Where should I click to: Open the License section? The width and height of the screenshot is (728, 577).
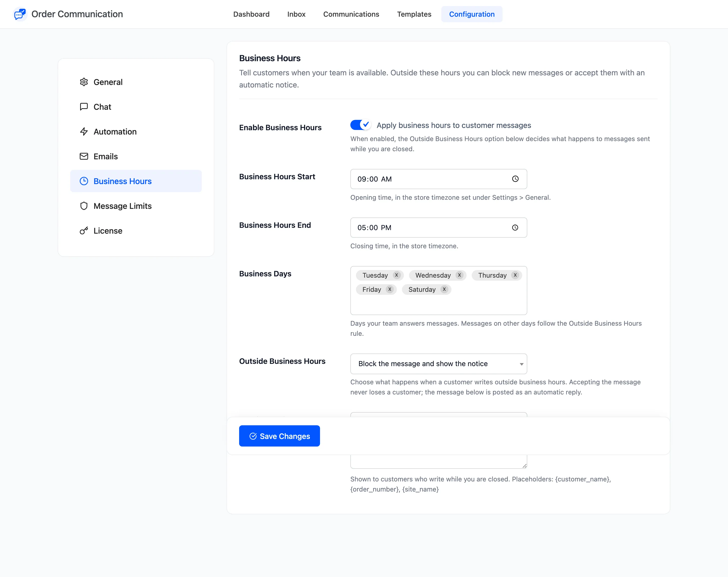pos(136,231)
